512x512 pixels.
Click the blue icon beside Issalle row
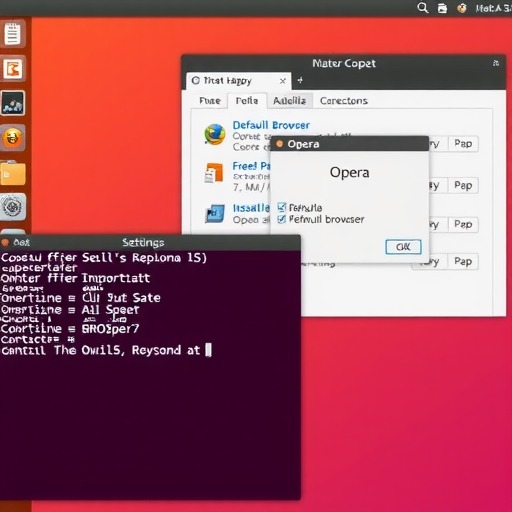pyautogui.click(x=215, y=213)
